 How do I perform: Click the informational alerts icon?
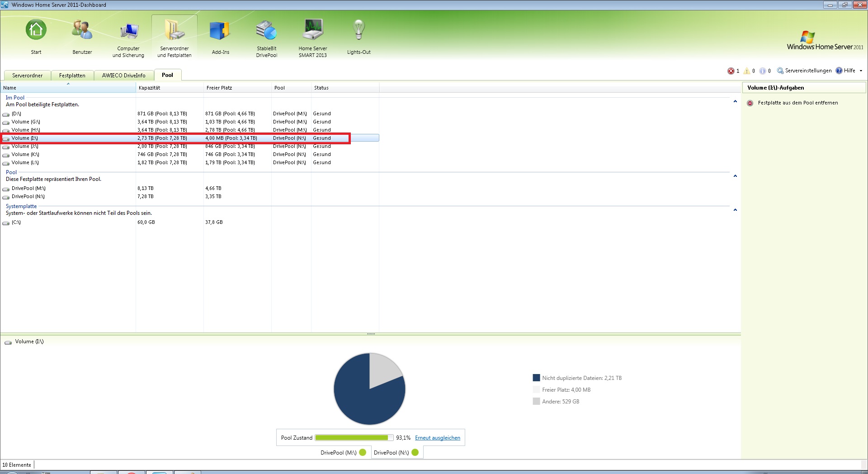[763, 71]
